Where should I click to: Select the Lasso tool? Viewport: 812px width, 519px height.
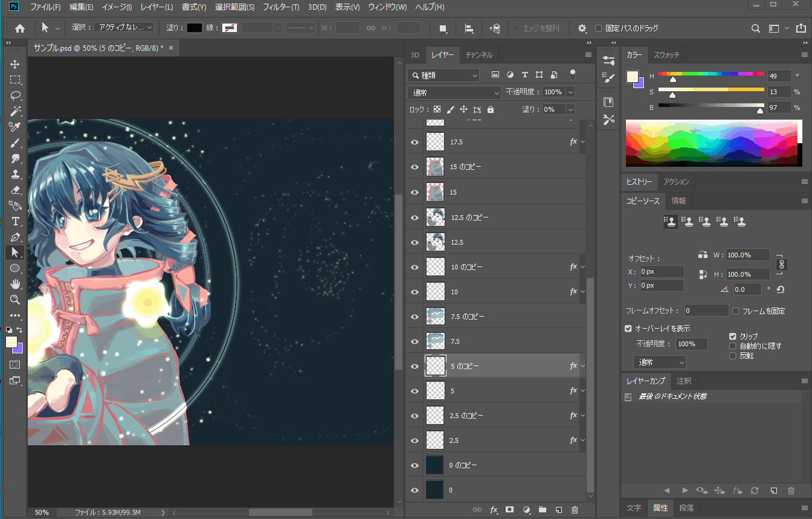(x=15, y=95)
